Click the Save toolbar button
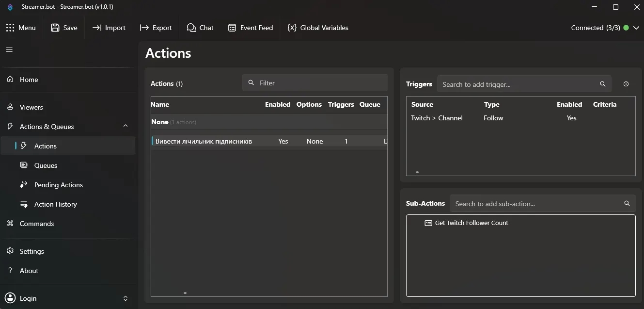Image resolution: width=644 pixels, height=309 pixels. tap(64, 28)
